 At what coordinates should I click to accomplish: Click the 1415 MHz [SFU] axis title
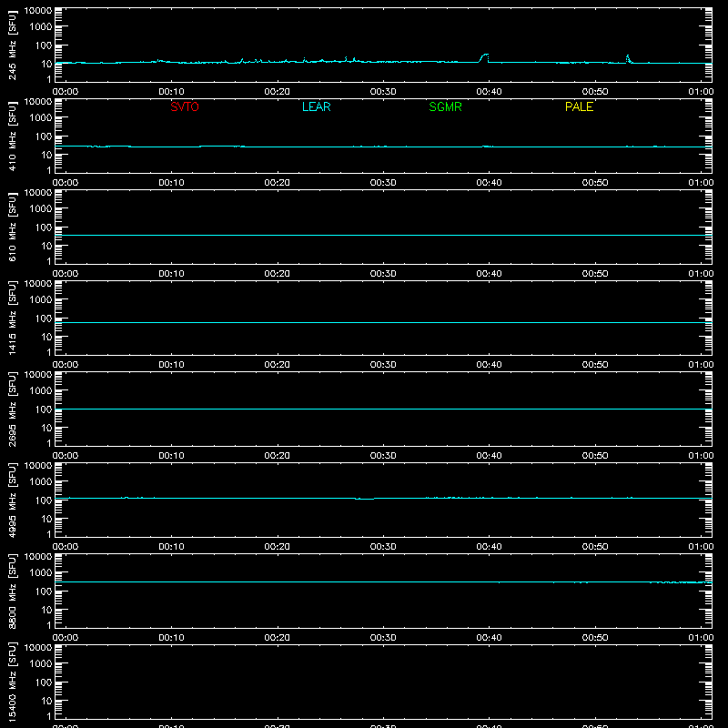(x=12, y=318)
